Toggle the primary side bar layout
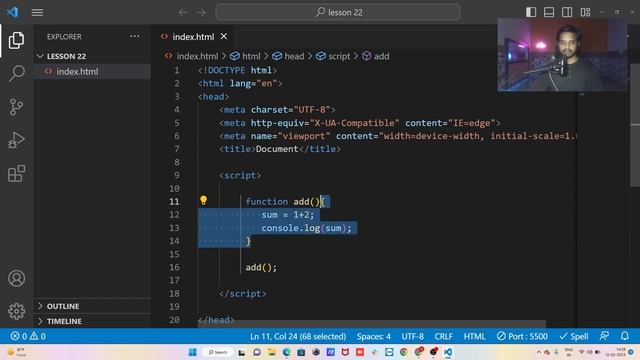 [531, 12]
